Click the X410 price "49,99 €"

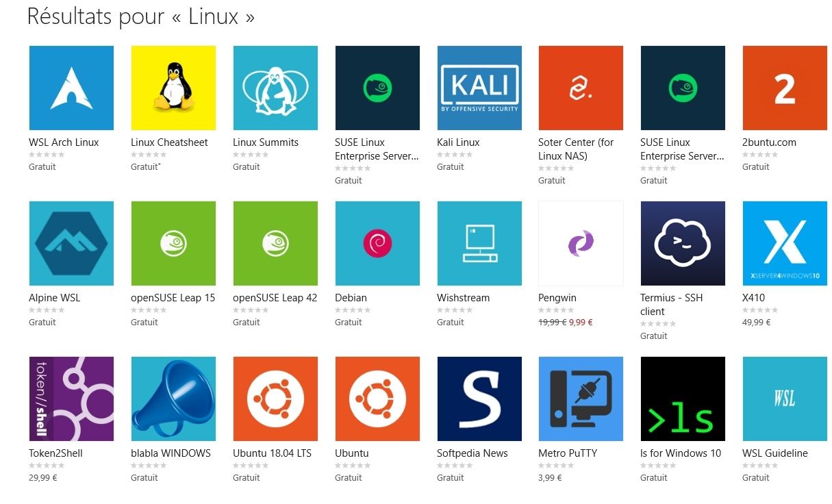coord(757,323)
